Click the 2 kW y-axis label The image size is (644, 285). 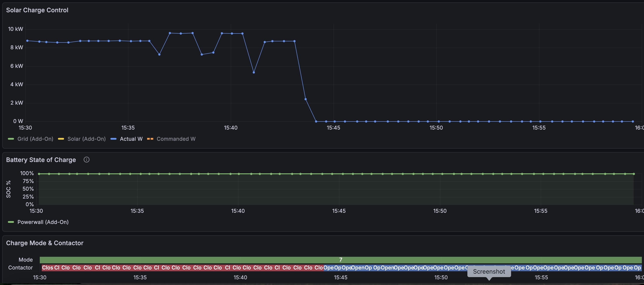16,103
